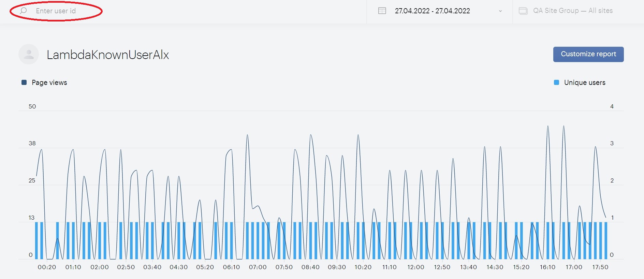Screen dimensions: 644x279
Task: Open QA Site Group — All sites selector
Action: (573, 11)
